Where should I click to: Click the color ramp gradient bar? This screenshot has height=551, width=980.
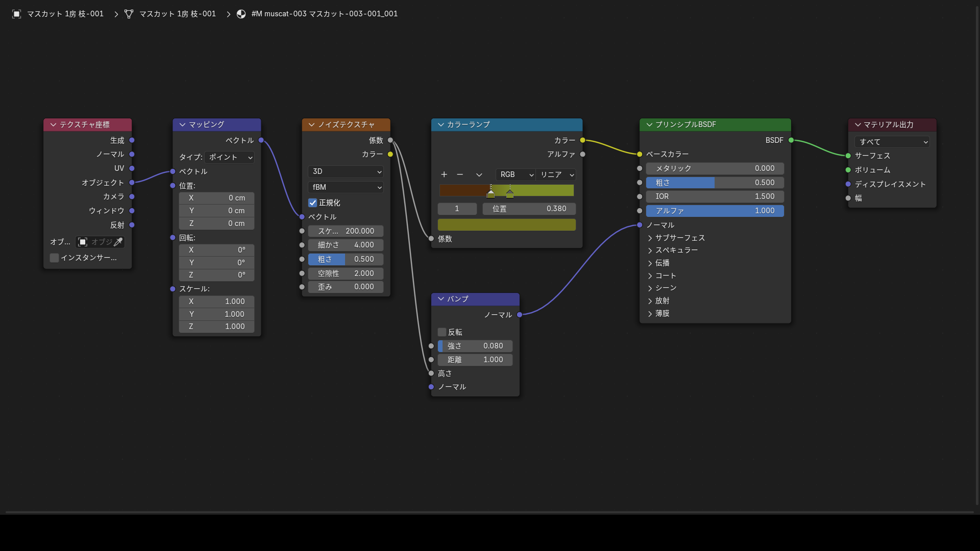[506, 190]
